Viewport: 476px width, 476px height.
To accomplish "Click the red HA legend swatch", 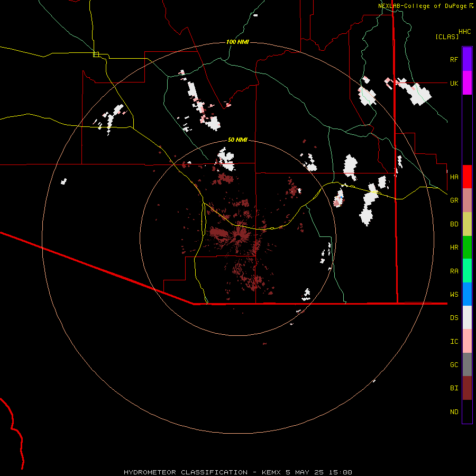I will pyautogui.click(x=467, y=177).
